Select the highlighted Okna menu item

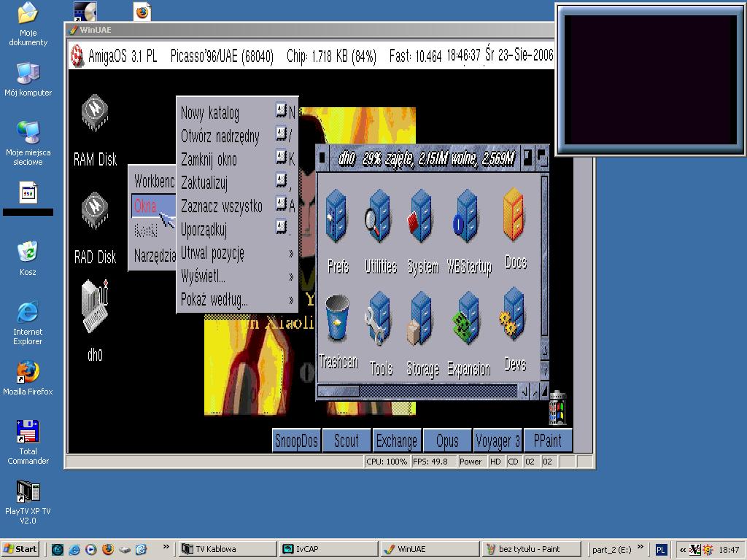(153, 206)
